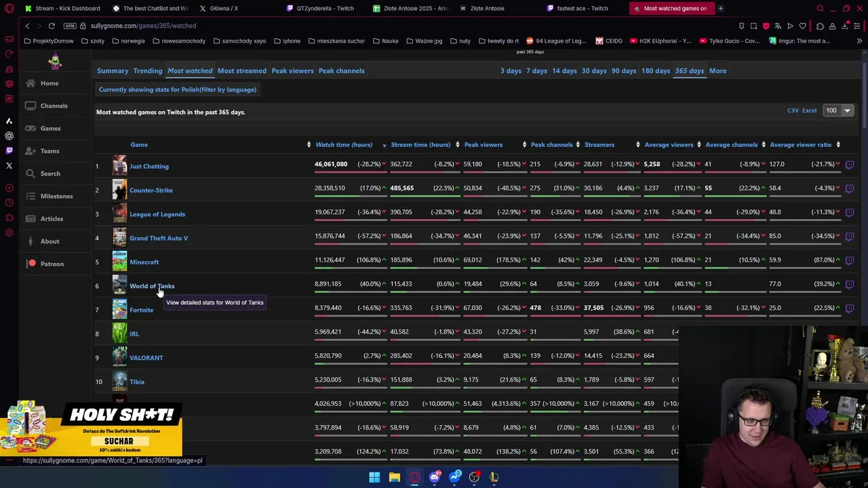This screenshot has width=868, height=488.
Task: Open ProjektyDomow bookmark folder
Action: (x=48, y=41)
